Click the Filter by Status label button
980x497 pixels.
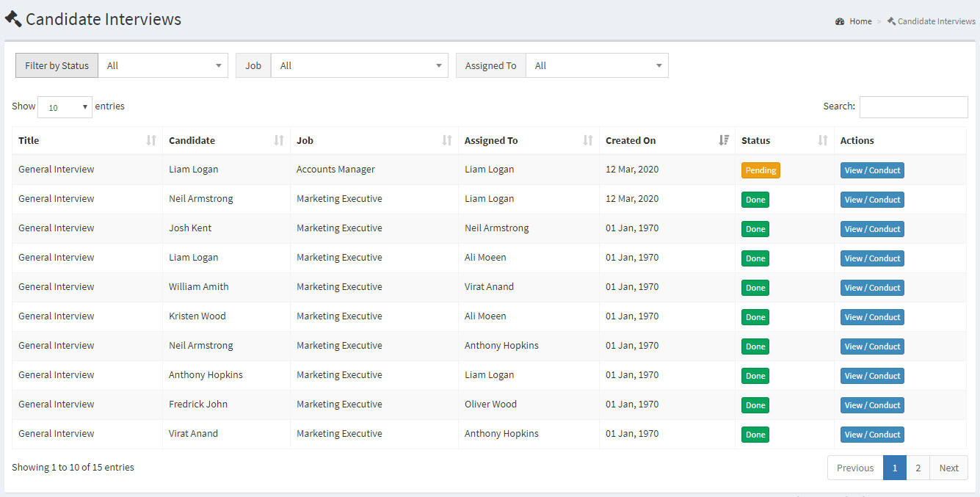(57, 65)
